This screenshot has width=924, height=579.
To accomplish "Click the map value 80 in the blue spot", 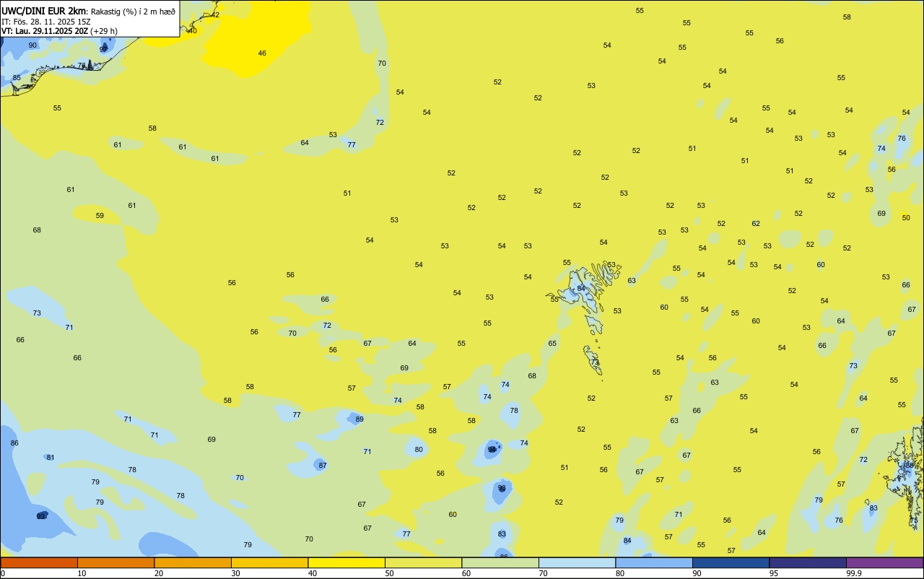I will tap(419, 450).
